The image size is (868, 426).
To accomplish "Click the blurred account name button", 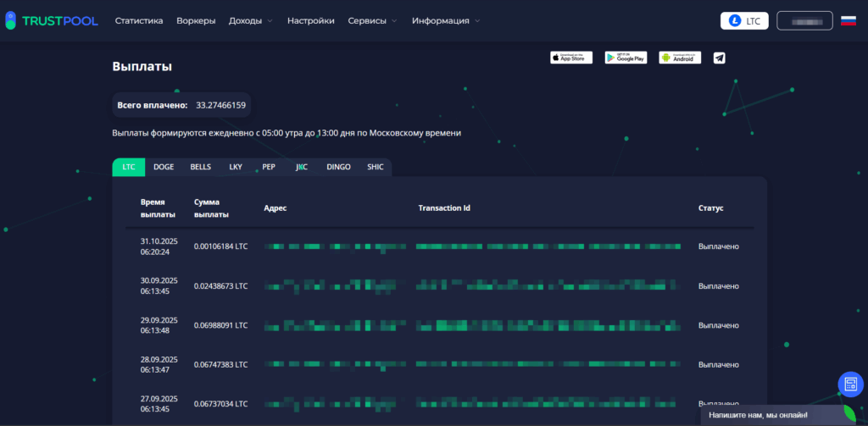I will click(x=804, y=20).
